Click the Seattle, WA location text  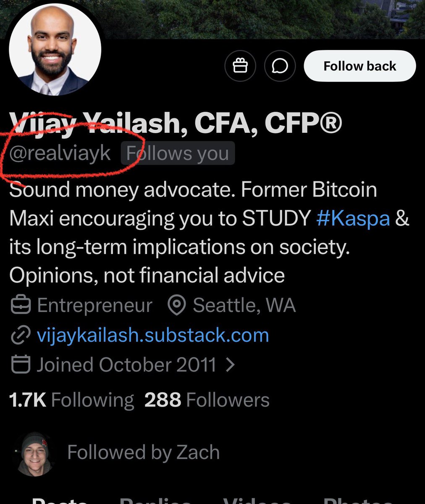(244, 306)
